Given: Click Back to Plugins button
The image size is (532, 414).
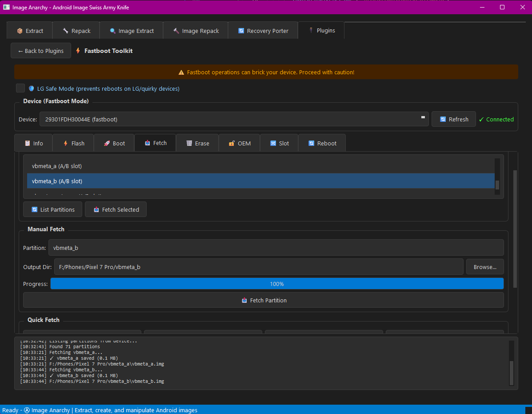Looking at the screenshot, I should pos(40,51).
